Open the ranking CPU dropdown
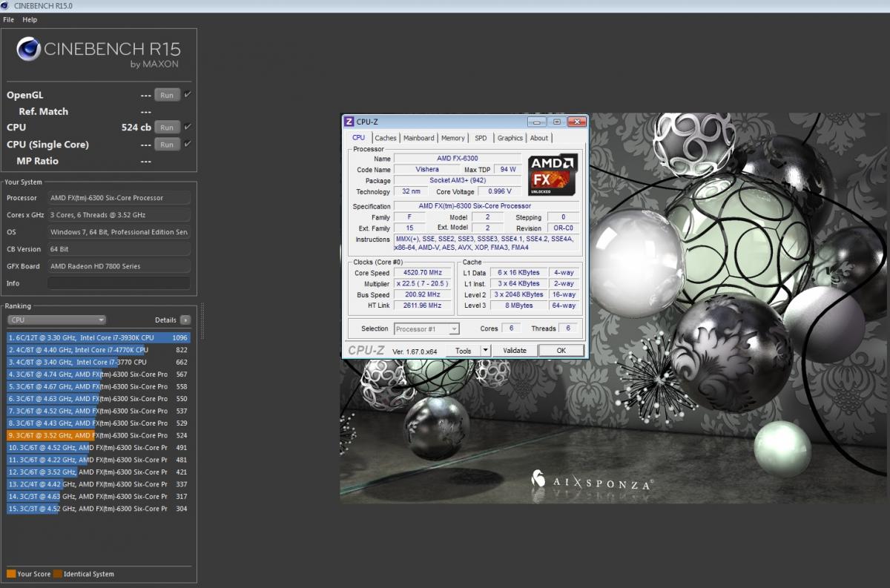The width and height of the screenshot is (890, 588). click(57, 320)
